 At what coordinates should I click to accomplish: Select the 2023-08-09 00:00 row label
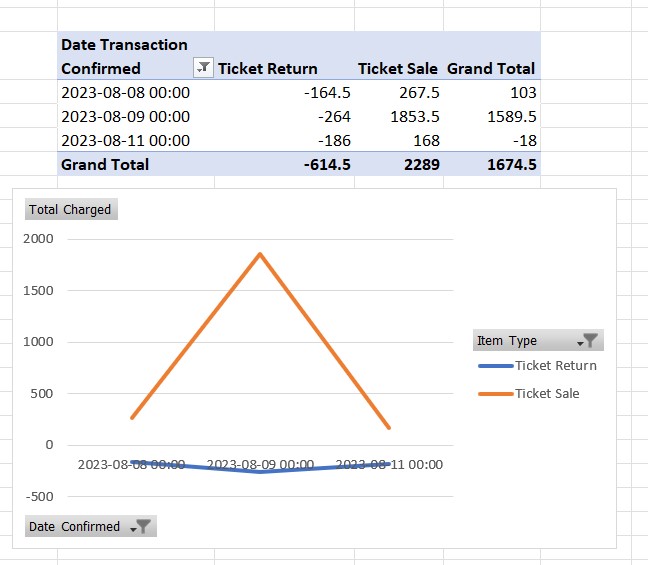click(x=126, y=117)
